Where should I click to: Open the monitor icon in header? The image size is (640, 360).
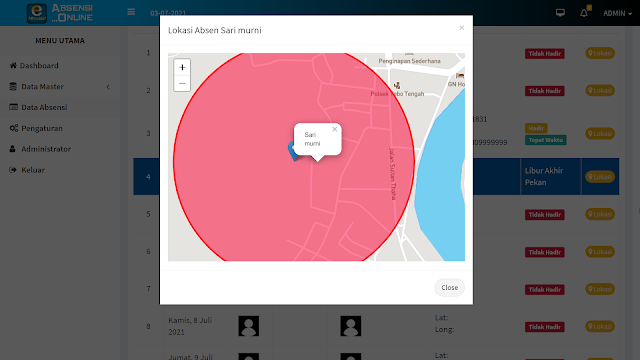coord(560,13)
